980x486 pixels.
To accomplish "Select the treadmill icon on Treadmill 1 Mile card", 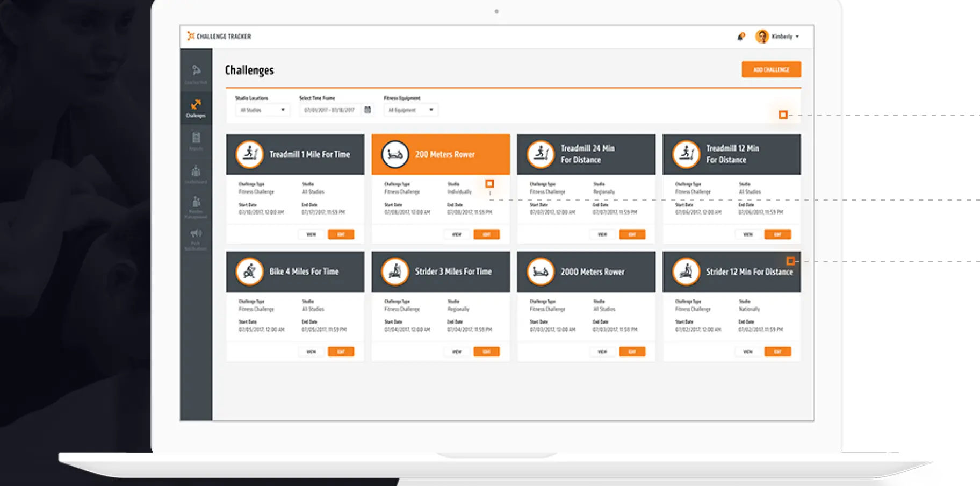I will tap(248, 154).
